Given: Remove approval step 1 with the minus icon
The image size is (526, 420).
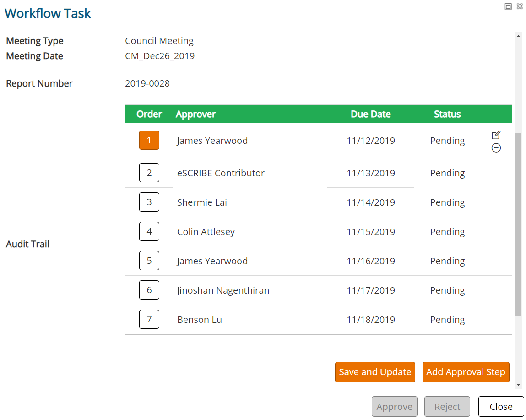Looking at the screenshot, I should click(x=496, y=148).
